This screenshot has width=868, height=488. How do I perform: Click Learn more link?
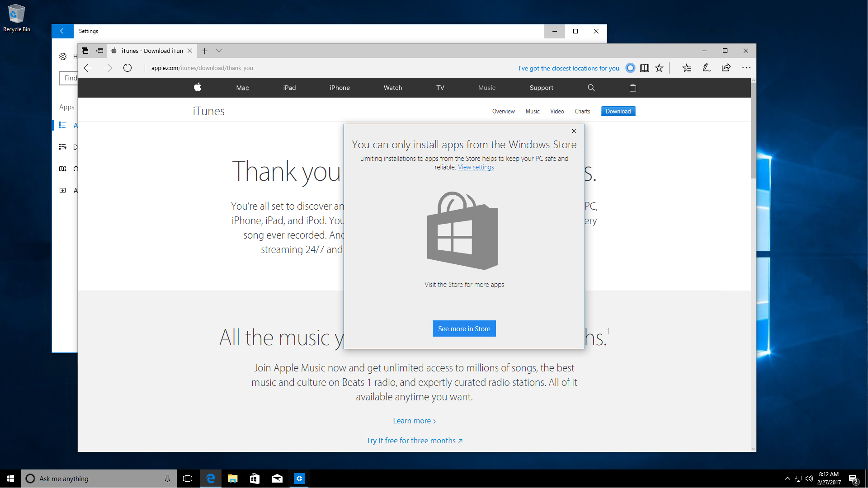click(x=414, y=421)
